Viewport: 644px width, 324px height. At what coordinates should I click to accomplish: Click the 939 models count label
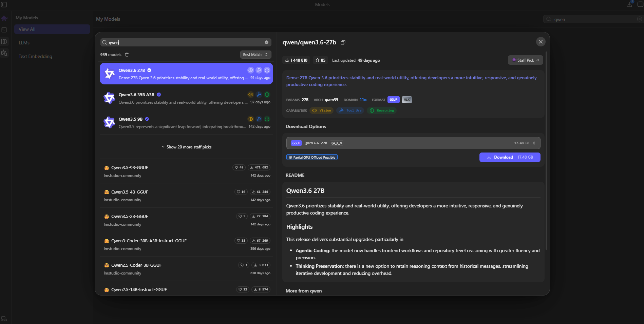tap(111, 55)
